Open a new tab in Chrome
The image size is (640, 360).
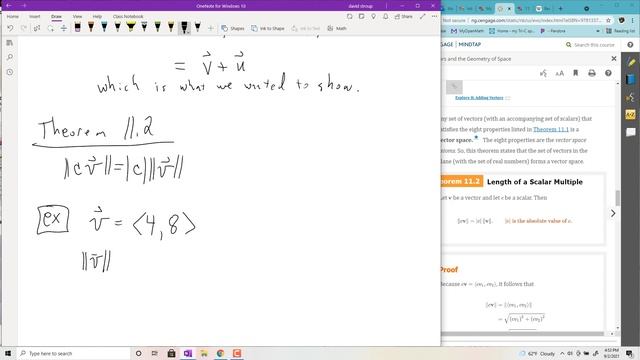(560, 8)
